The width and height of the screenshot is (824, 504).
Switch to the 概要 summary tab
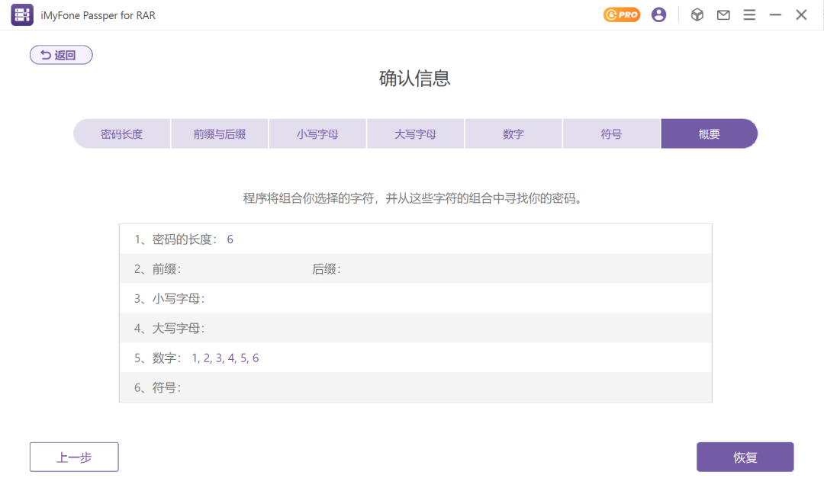(709, 133)
